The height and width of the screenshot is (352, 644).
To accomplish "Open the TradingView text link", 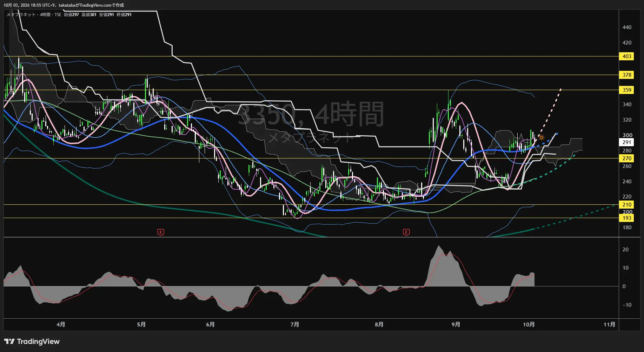I will (38, 341).
